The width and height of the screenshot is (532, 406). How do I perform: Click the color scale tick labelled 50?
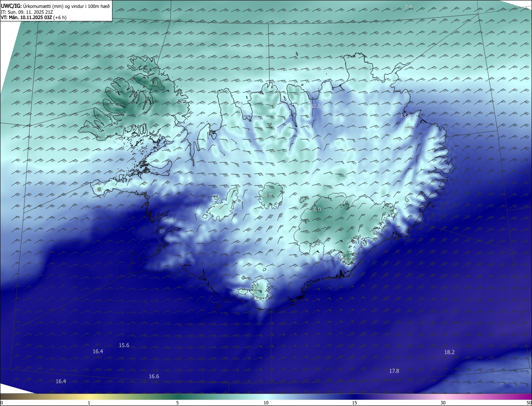[529, 403]
